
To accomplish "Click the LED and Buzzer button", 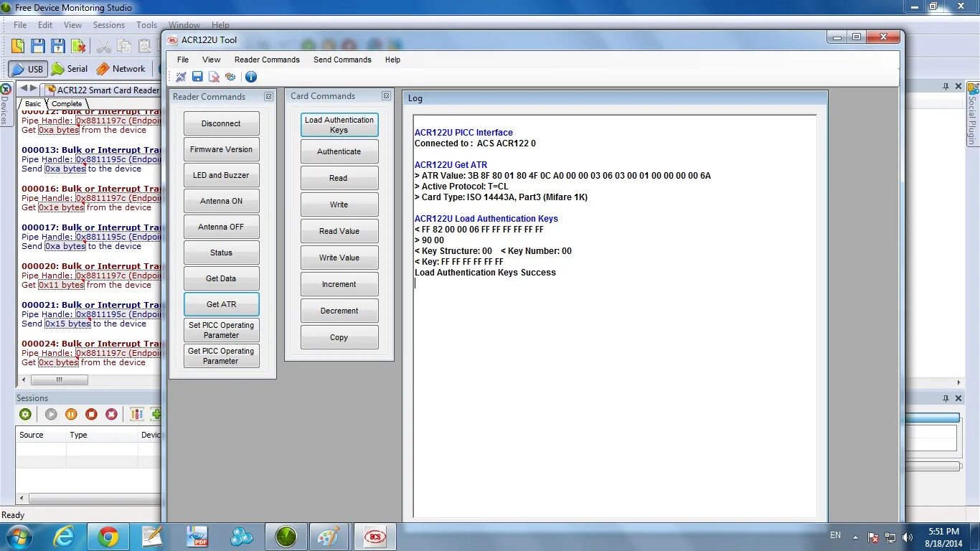I will 221,175.
